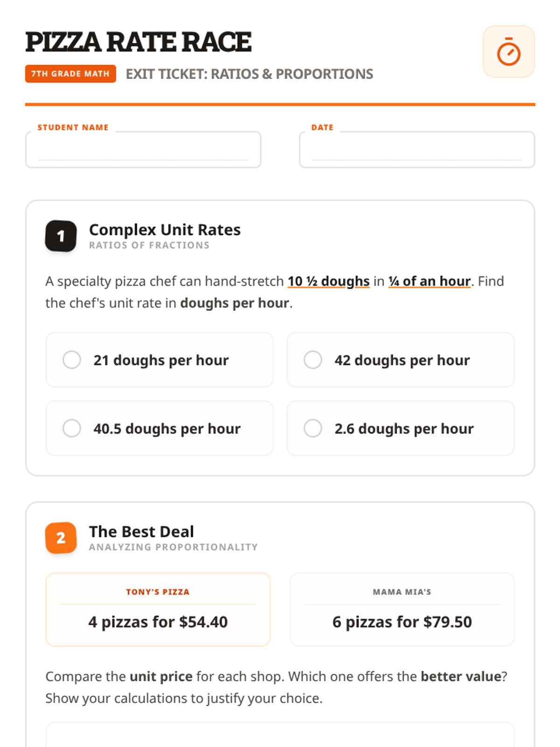The width and height of the screenshot is (560, 747).
Task: Click The Best Deal section heading
Action: tap(141, 532)
